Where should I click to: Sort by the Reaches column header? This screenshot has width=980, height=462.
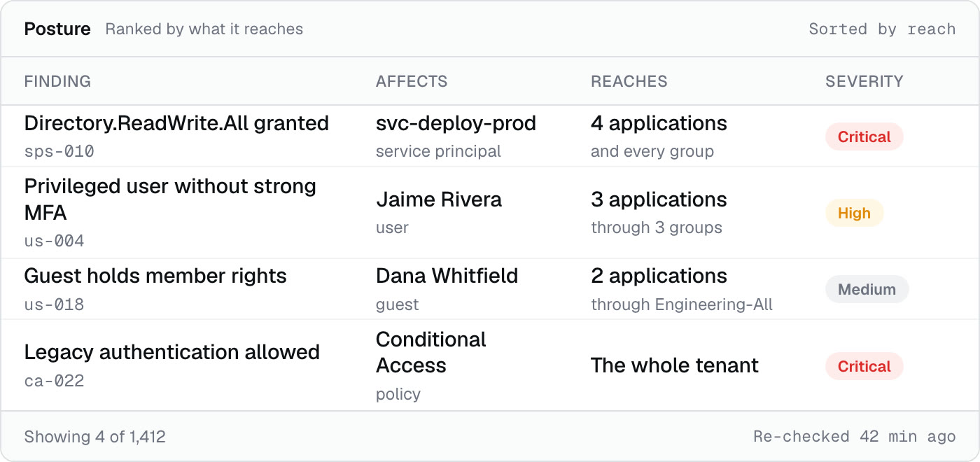tap(629, 81)
